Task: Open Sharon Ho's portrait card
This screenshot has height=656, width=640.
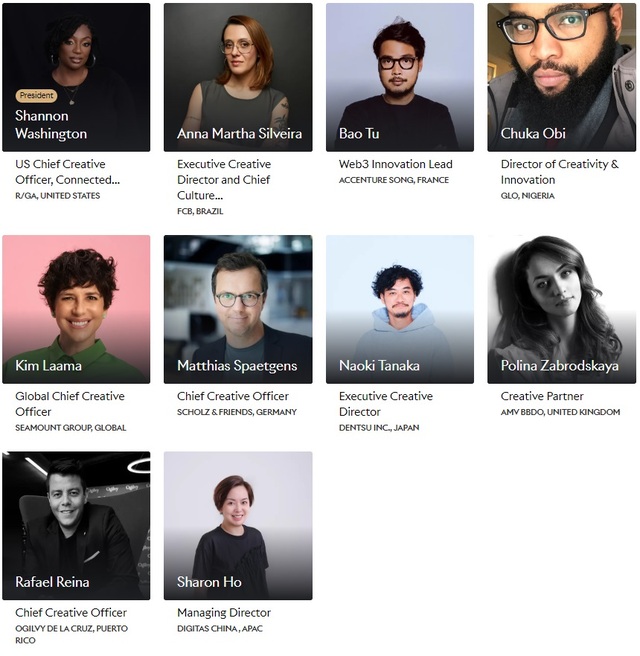Action: [238, 525]
